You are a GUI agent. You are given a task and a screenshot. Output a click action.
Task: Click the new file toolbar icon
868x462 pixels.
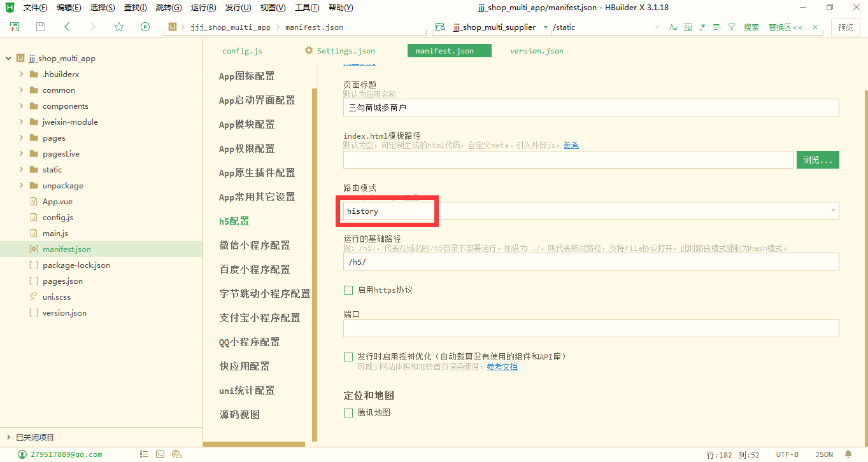coord(15,27)
